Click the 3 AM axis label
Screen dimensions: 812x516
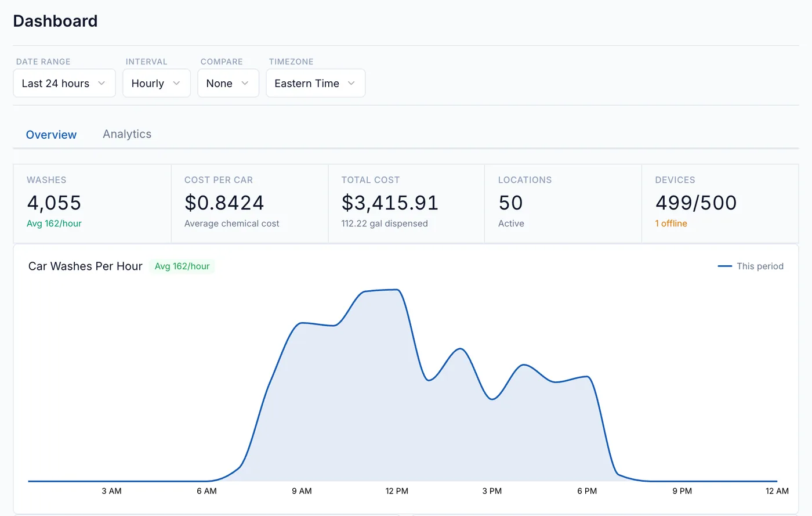tap(111, 491)
